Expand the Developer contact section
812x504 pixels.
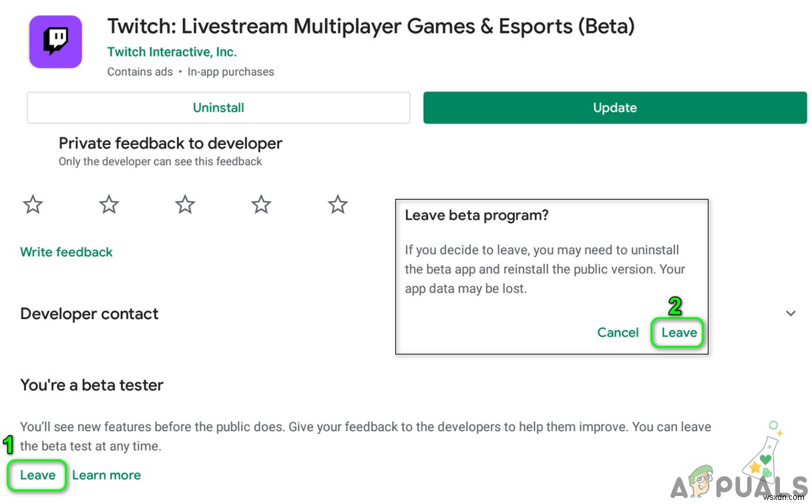point(791,313)
